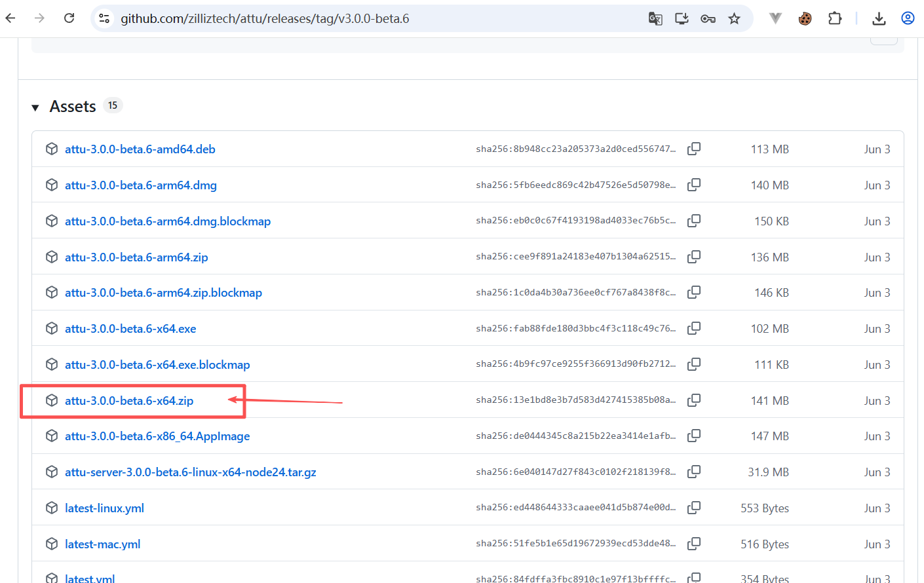The image size is (924, 583).
Task: Copy sha256 for arm64.zip.blockmap asset
Action: click(x=694, y=292)
